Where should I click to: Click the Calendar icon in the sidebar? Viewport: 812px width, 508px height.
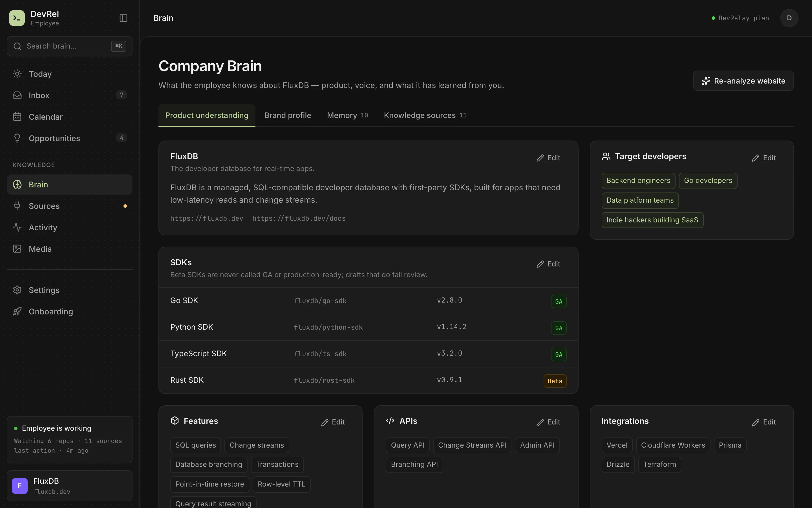(x=17, y=117)
